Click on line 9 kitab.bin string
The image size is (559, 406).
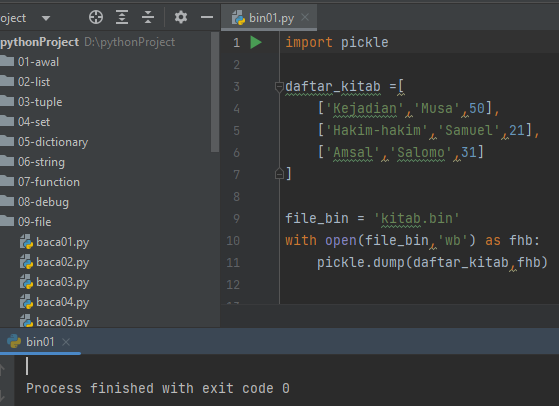point(416,219)
